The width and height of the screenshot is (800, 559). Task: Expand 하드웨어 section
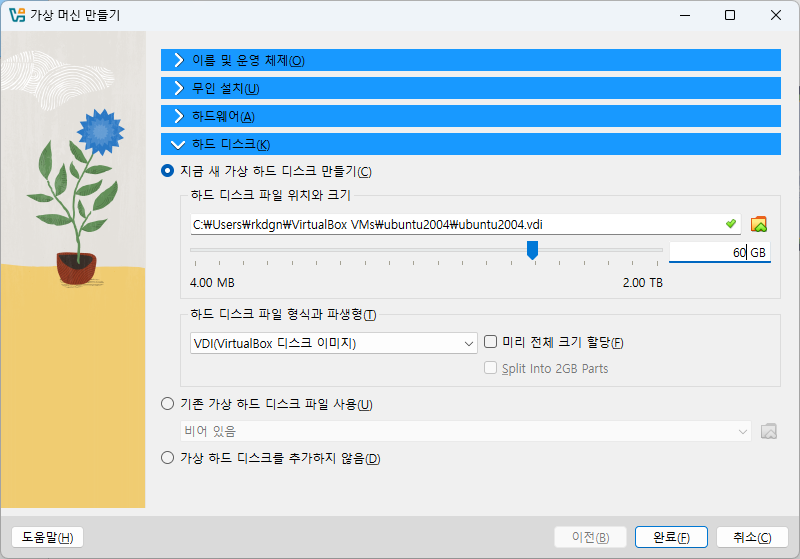[x=470, y=116]
